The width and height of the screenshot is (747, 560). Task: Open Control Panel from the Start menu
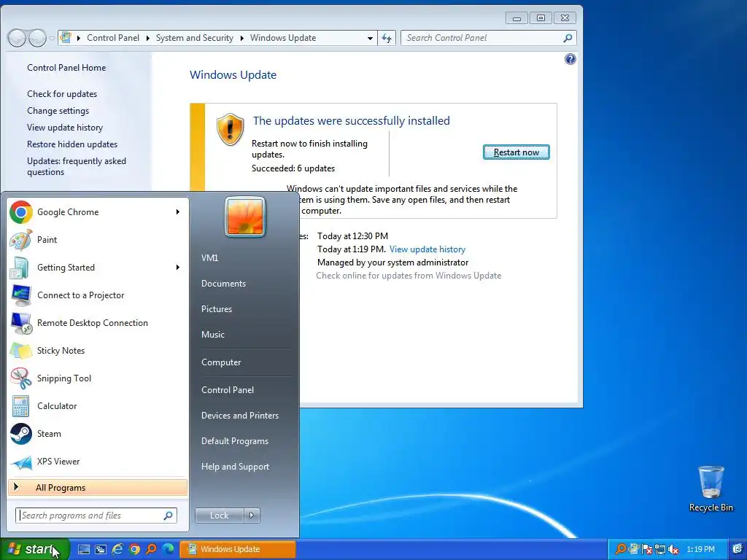click(x=228, y=390)
